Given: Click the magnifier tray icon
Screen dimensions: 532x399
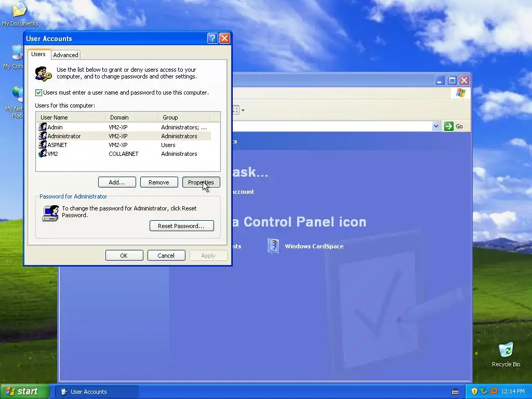Looking at the screenshot, I should click(x=494, y=391).
